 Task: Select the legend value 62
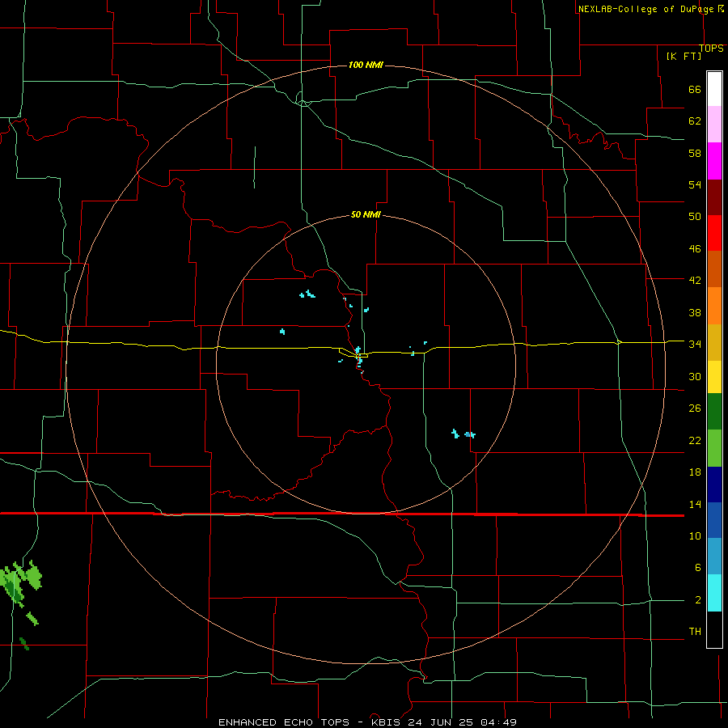point(695,121)
